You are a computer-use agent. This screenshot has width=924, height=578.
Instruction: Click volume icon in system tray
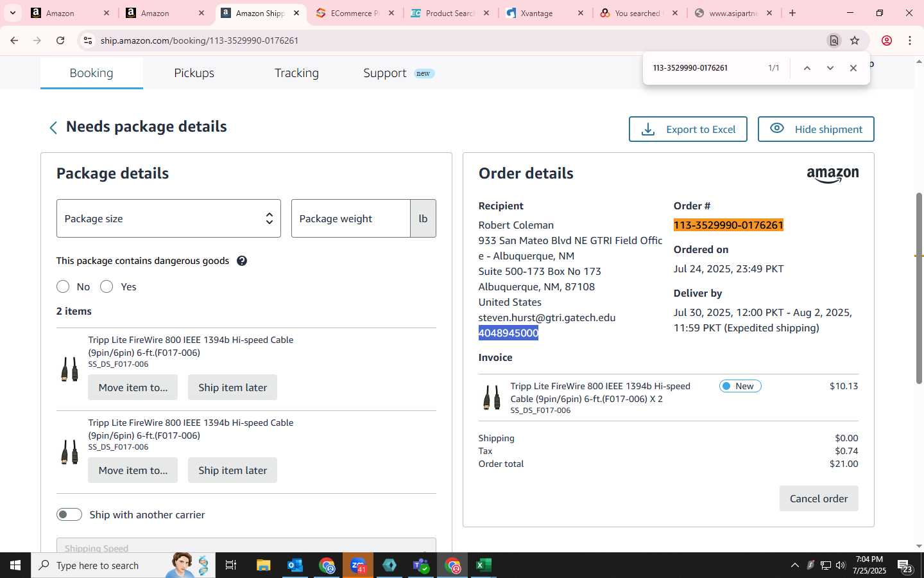coord(841,565)
